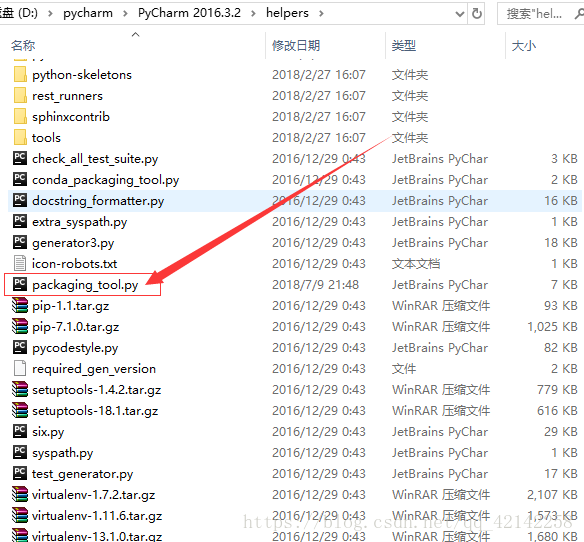Screen dimensions: 584x542
Task: Click the test_generator.py PyCharm icon
Action: click(x=20, y=473)
